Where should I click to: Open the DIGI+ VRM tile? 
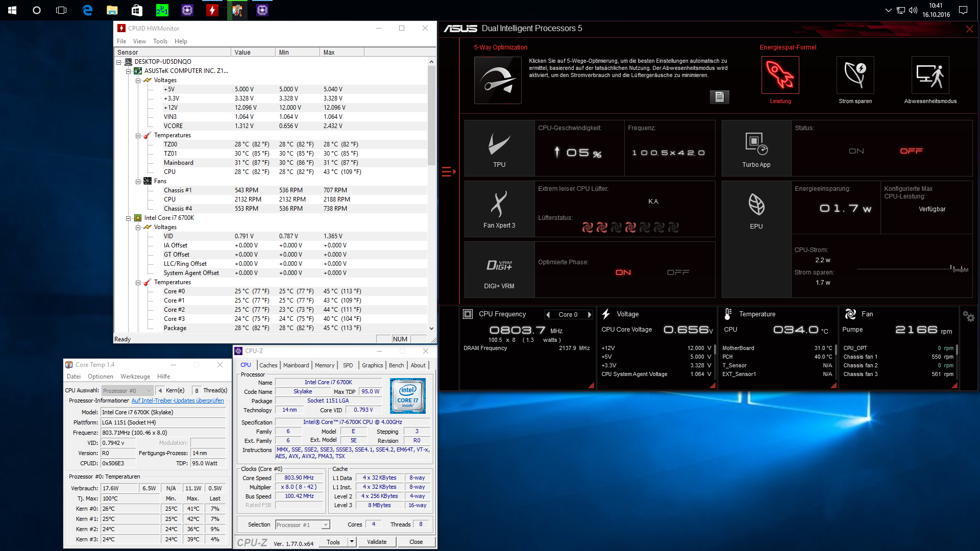499,266
